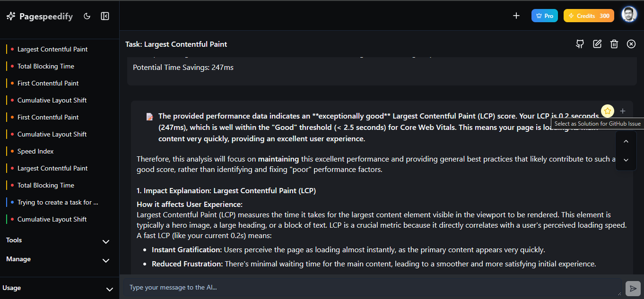Select 'Trying to create a task for' item
Image resolution: width=644 pixels, height=299 pixels.
(58, 202)
